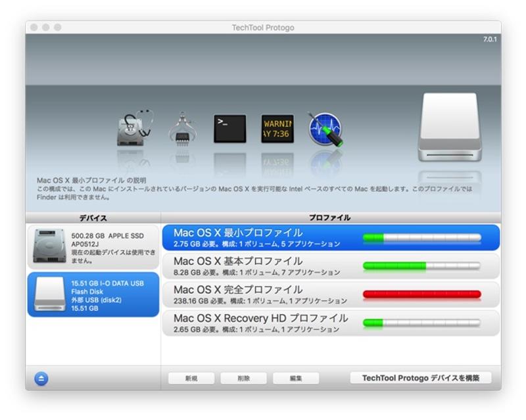The width and height of the screenshot is (526, 420).
Task: Click the 削除 button
Action: (243, 378)
